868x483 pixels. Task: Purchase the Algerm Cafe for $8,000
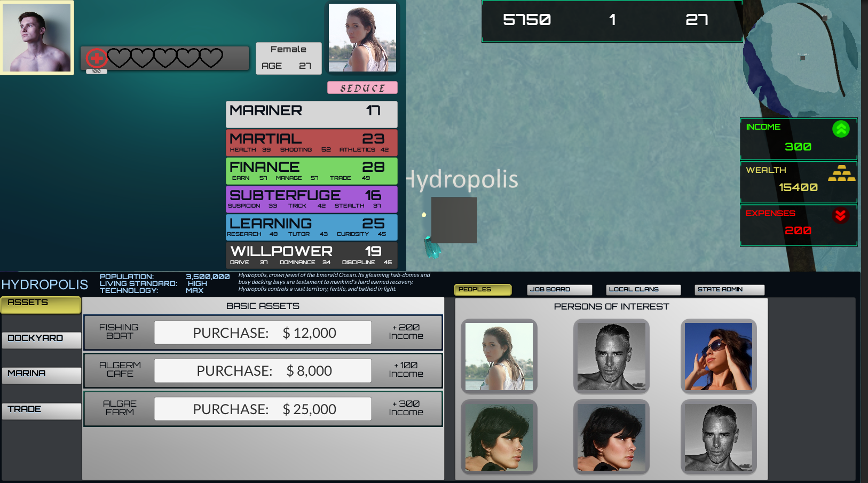pyautogui.click(x=263, y=370)
